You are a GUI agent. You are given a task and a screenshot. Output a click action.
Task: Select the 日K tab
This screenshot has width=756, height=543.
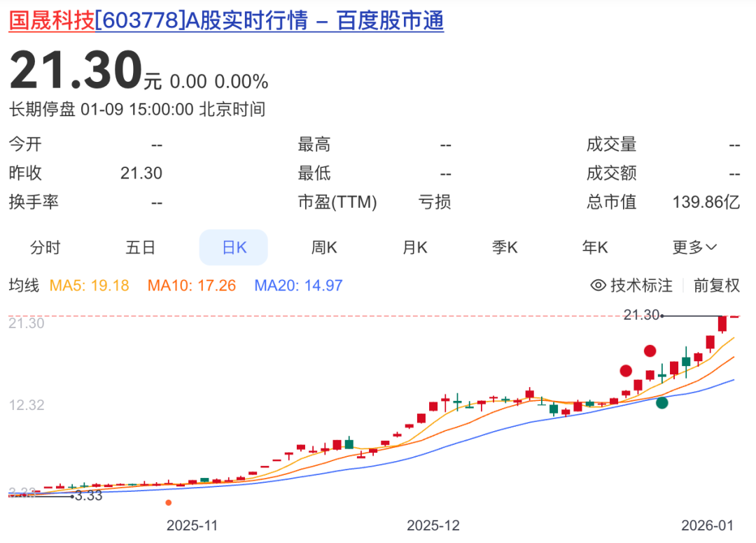tap(234, 248)
